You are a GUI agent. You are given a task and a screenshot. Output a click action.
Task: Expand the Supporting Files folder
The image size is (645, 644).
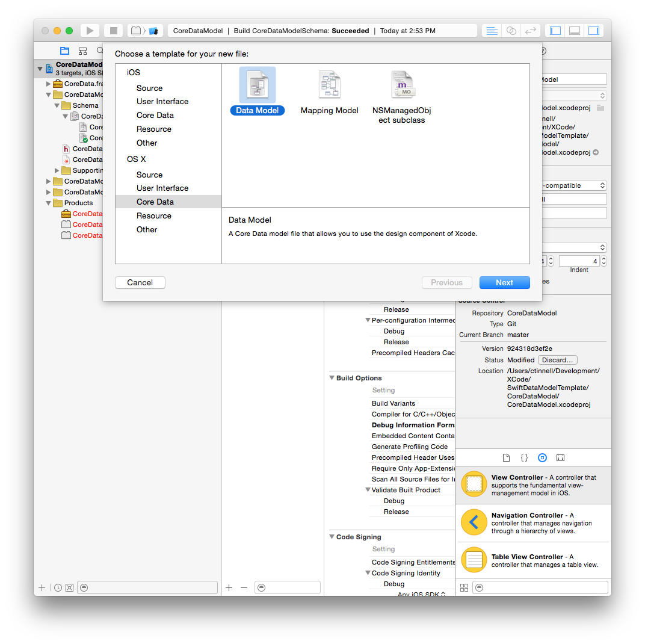(x=57, y=170)
